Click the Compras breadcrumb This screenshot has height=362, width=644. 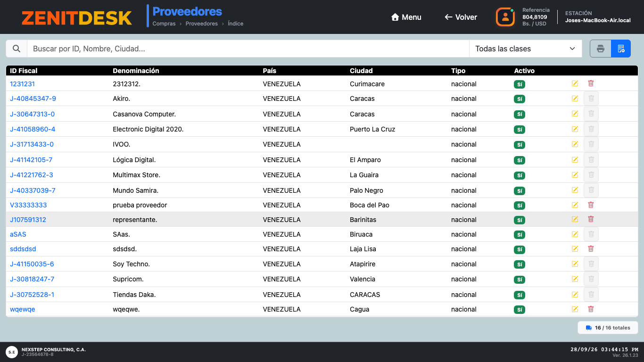[x=164, y=24]
